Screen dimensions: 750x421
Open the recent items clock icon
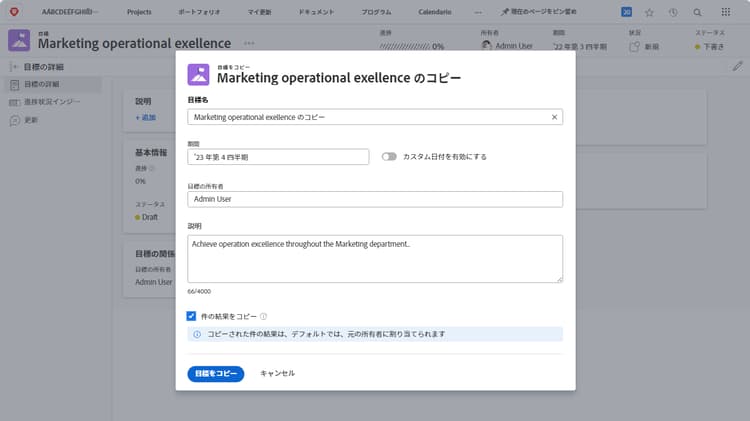tap(673, 12)
